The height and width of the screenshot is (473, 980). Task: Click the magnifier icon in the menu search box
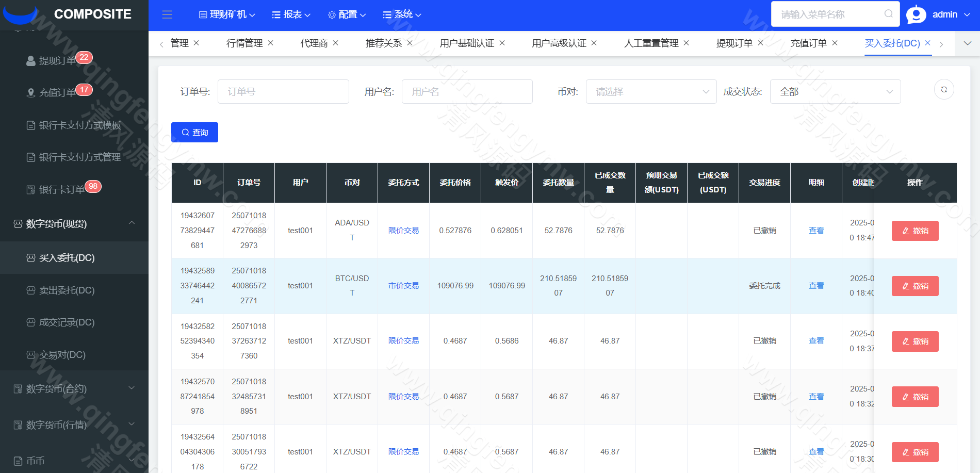[888, 14]
